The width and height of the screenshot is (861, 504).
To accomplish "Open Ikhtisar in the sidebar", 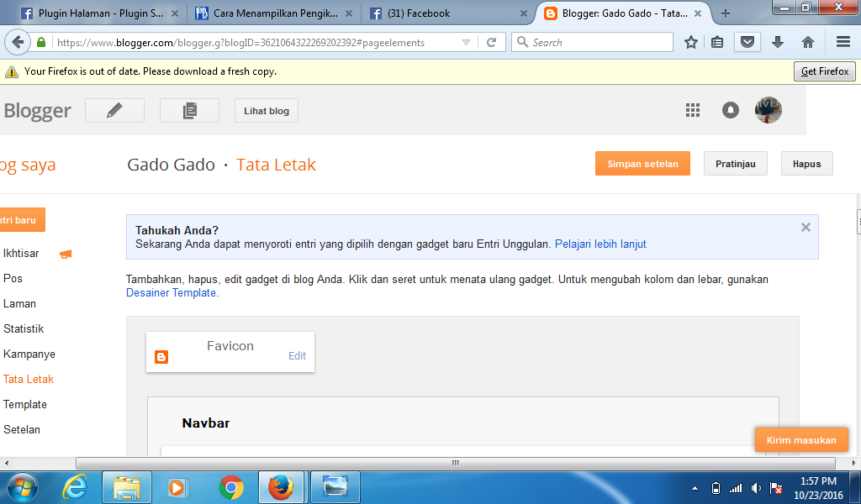I will click(x=21, y=254).
